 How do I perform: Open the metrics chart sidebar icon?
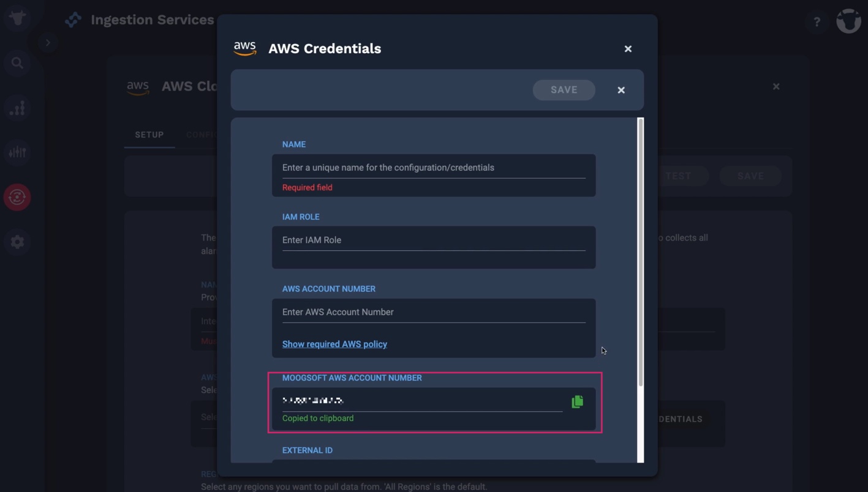17,108
